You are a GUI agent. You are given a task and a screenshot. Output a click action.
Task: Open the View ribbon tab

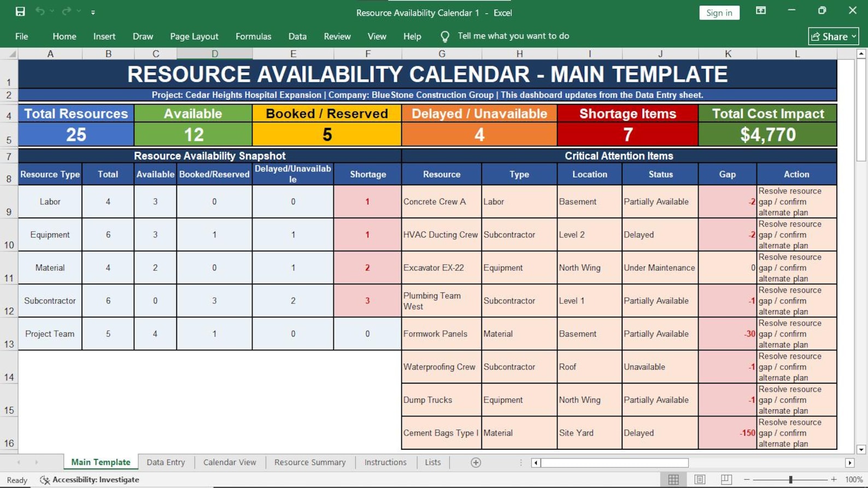(377, 36)
